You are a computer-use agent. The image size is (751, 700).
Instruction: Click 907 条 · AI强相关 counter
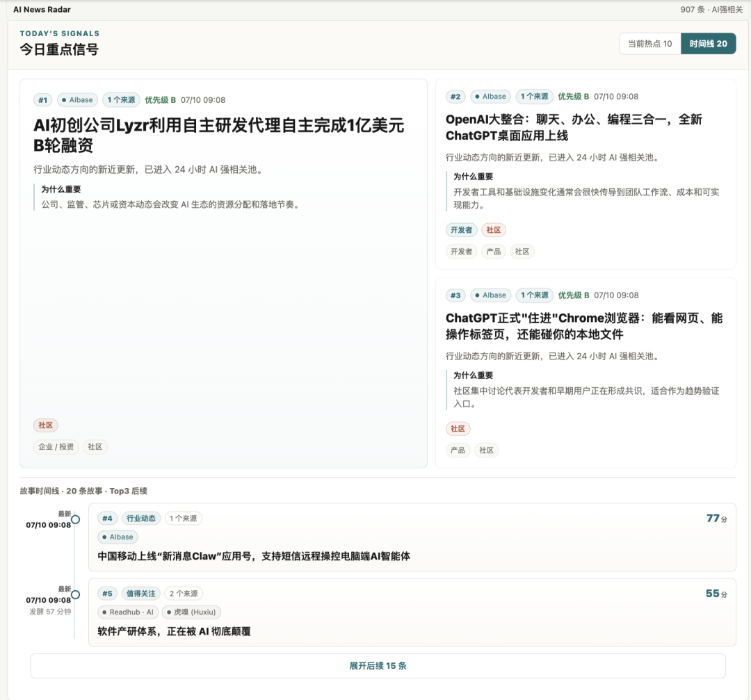click(712, 10)
